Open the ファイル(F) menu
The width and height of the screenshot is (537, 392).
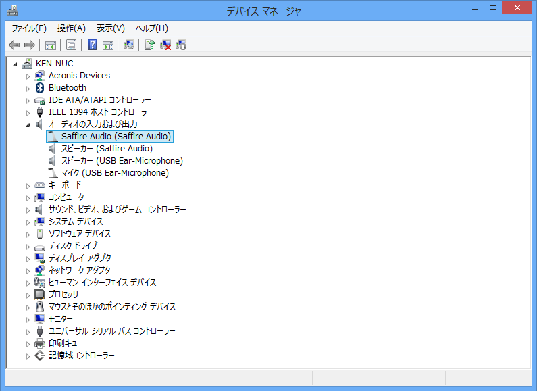click(29, 28)
